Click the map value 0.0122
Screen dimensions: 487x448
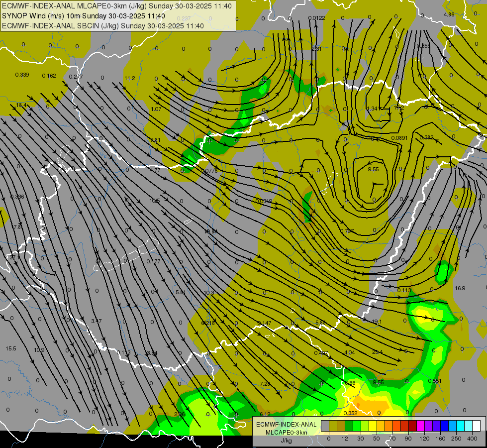click(317, 18)
